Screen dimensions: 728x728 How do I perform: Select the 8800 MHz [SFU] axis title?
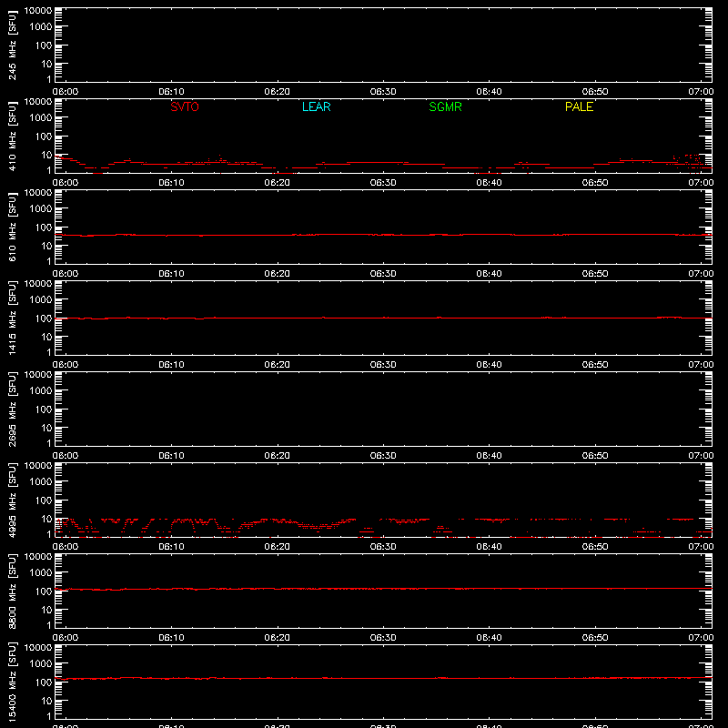pyautogui.click(x=12, y=591)
